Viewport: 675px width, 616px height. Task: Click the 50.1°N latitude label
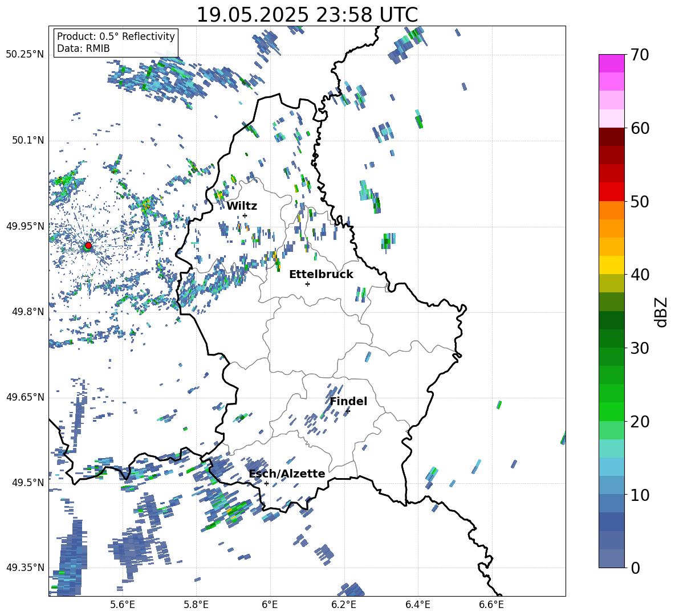pos(28,140)
